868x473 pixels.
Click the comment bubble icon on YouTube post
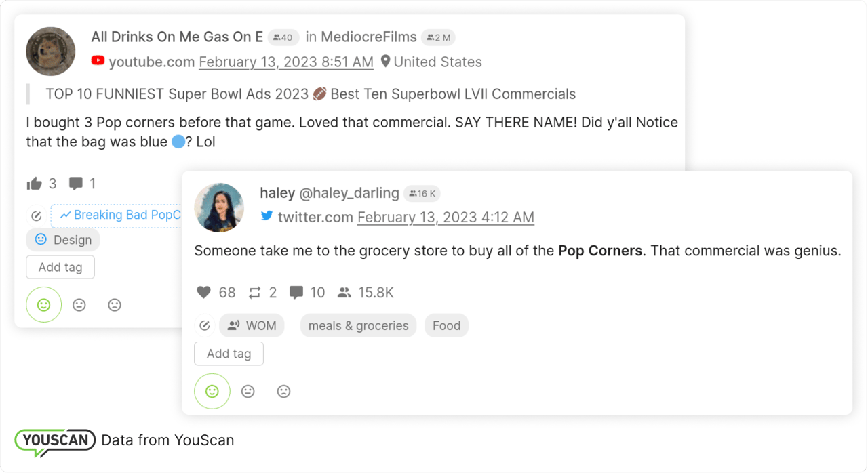tap(76, 184)
